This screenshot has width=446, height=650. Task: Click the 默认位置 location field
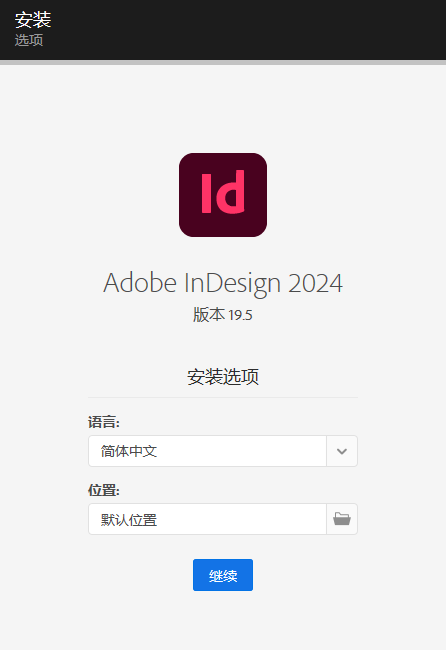[207, 519]
